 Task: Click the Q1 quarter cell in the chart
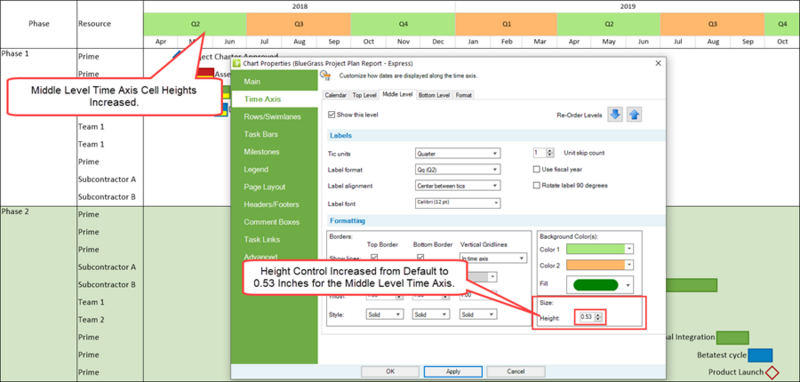pos(506,24)
